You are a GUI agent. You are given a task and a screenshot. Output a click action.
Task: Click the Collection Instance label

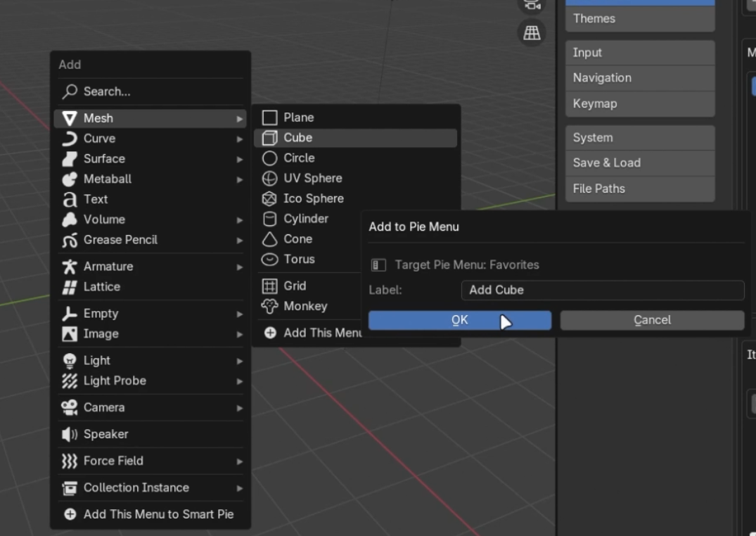[136, 487]
